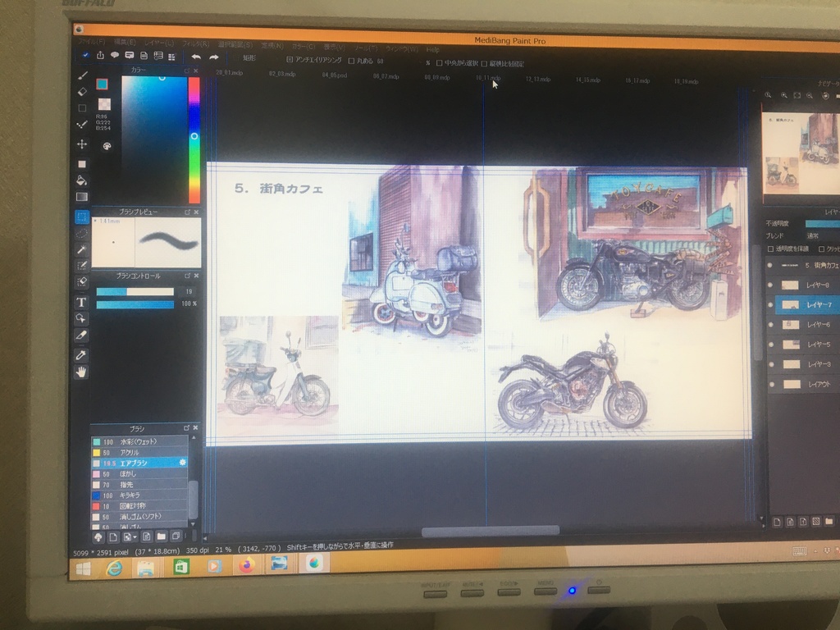This screenshot has width=840, height=630.
Task: Click the Undo arrow in the top toolbar
Action: pyautogui.click(x=197, y=58)
